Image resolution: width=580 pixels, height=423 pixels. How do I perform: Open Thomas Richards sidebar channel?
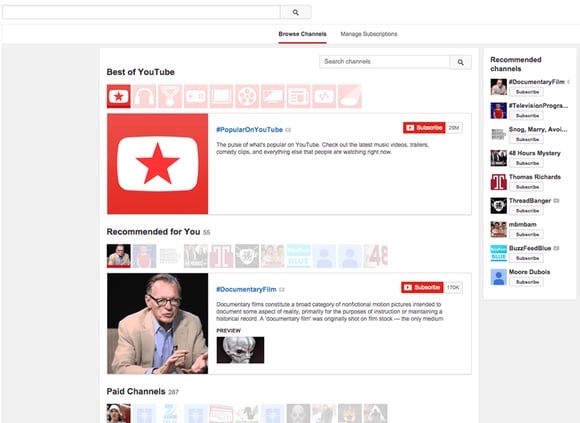pyautogui.click(x=535, y=177)
